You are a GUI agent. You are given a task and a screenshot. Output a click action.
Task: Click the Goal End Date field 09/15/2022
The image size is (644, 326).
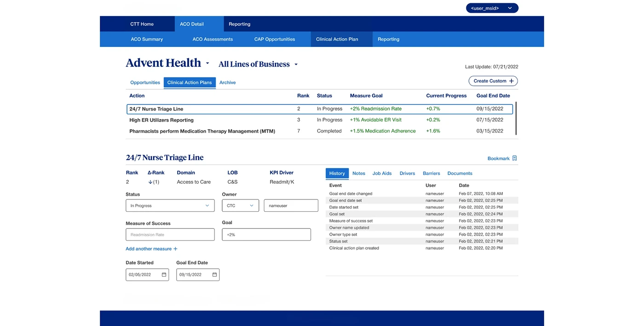pyautogui.click(x=198, y=275)
